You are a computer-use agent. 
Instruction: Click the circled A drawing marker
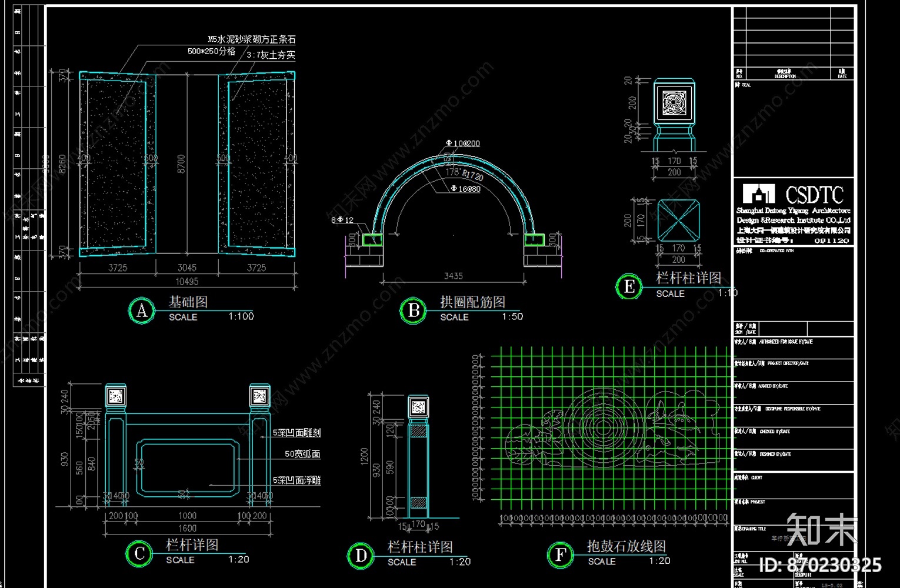pos(142,310)
